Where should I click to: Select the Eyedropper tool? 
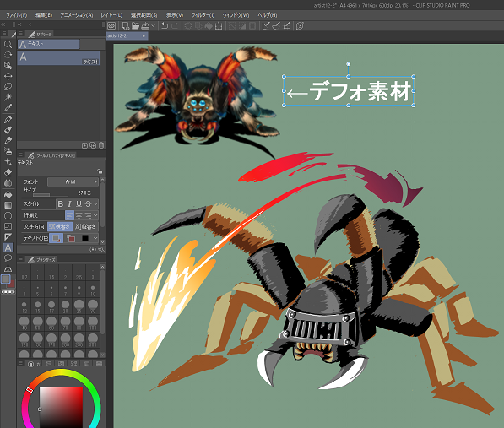(x=8, y=108)
